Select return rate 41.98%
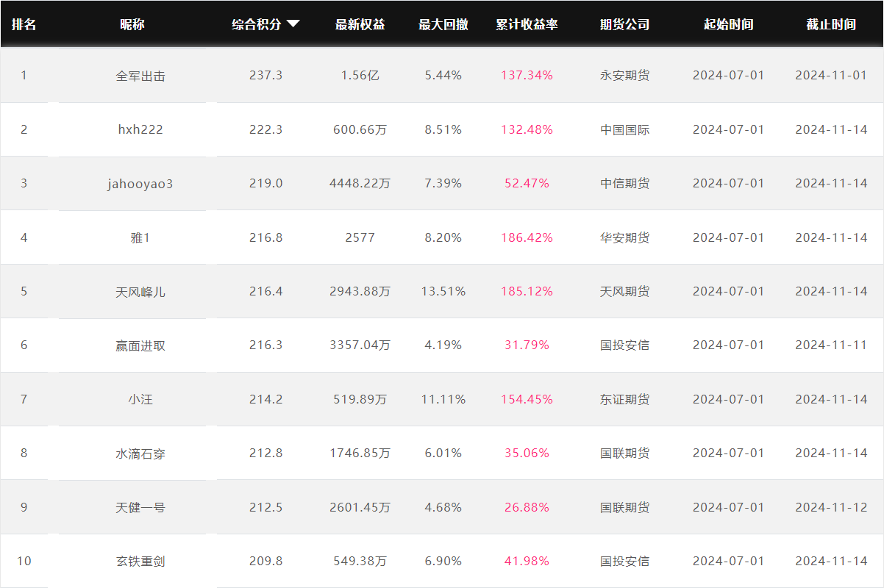 point(527,561)
